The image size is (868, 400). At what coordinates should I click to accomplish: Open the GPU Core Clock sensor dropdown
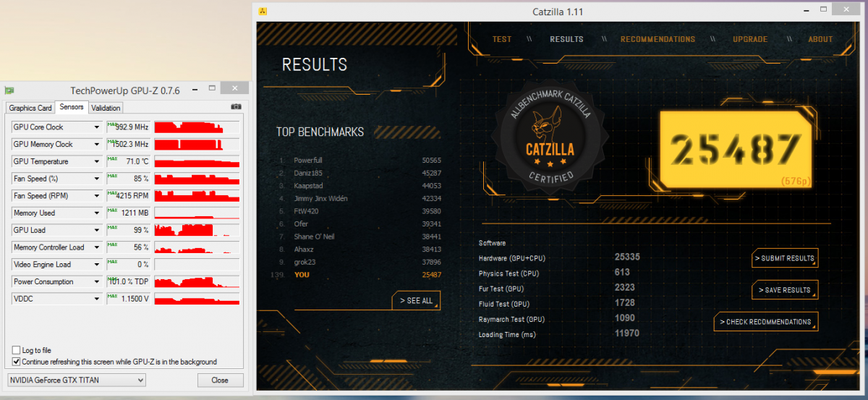(x=97, y=127)
